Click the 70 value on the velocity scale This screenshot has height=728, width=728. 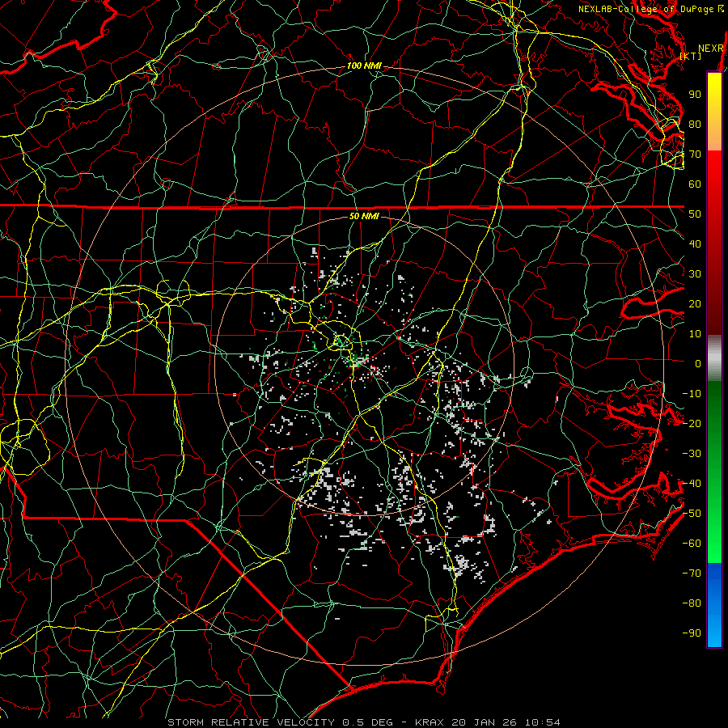(x=695, y=154)
